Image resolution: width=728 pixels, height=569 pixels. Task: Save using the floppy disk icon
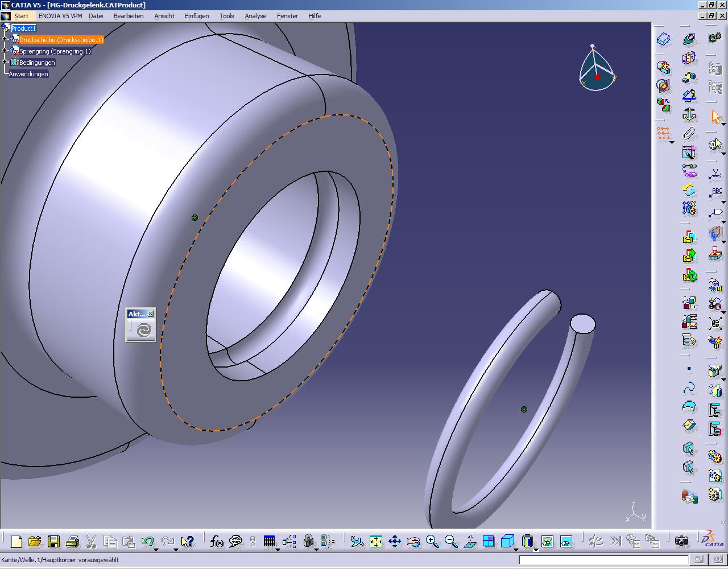(53, 541)
